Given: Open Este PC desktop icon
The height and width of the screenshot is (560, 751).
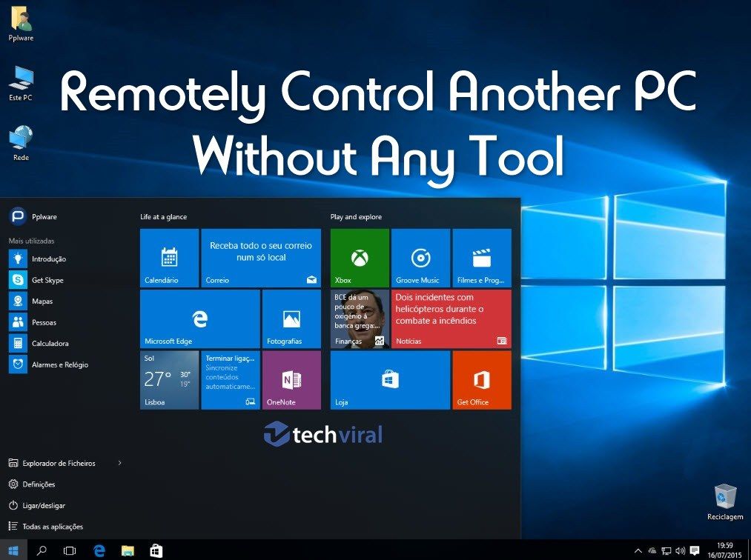Looking at the screenshot, I should point(21,84).
